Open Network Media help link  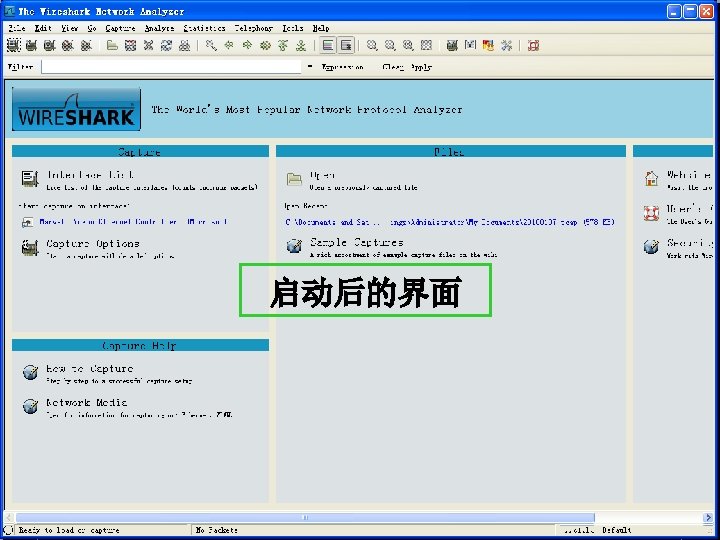click(87, 402)
